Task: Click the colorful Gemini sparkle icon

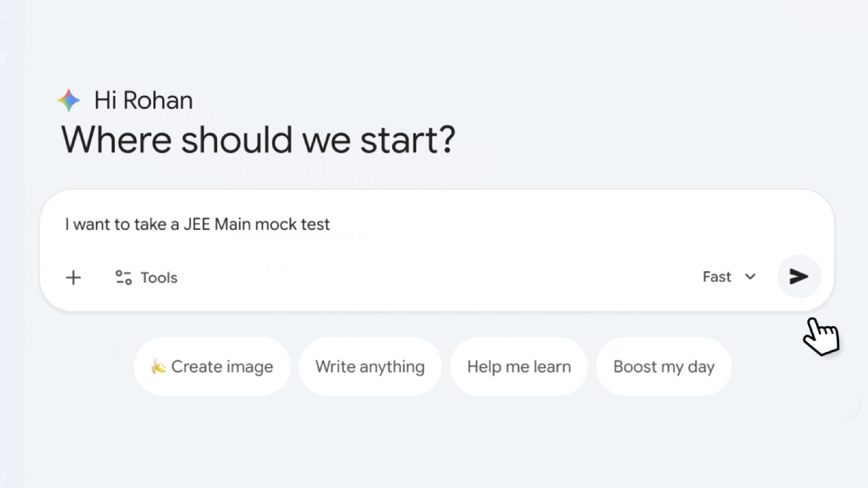Action: point(69,100)
